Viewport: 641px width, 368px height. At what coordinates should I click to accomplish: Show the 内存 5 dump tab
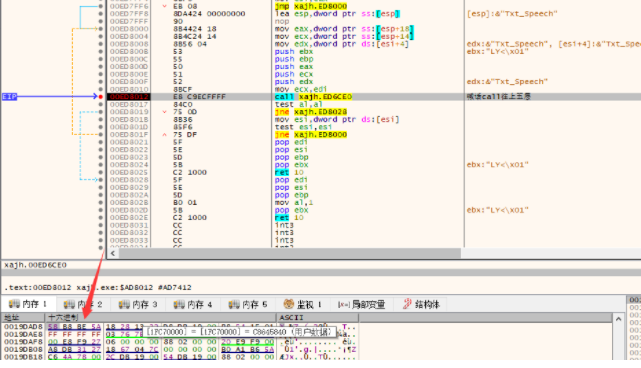pyautogui.click(x=248, y=304)
